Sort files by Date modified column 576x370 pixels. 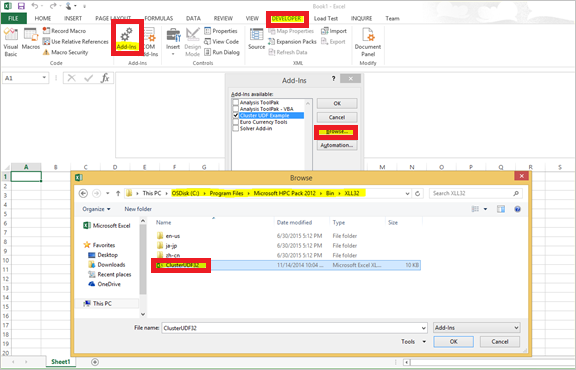(x=294, y=223)
